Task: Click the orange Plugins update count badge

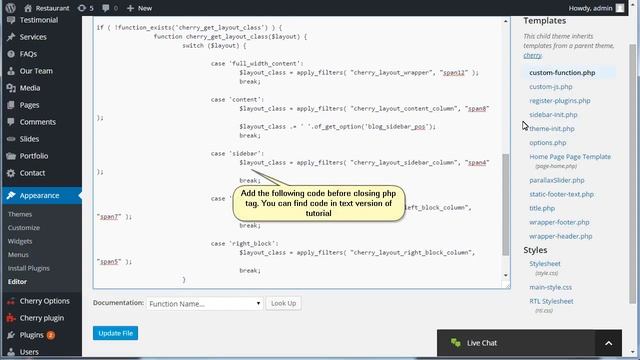Action: tap(51, 335)
